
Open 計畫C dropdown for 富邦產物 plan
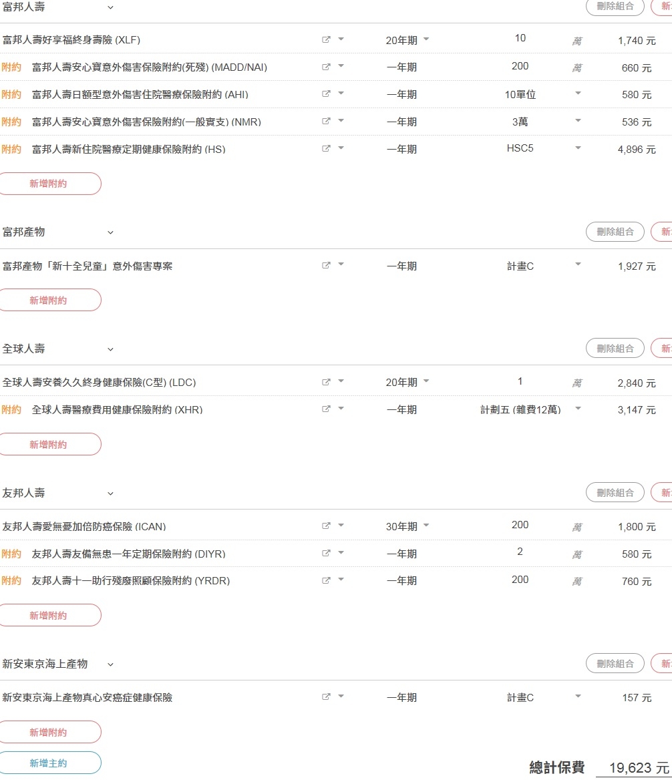[578, 264]
